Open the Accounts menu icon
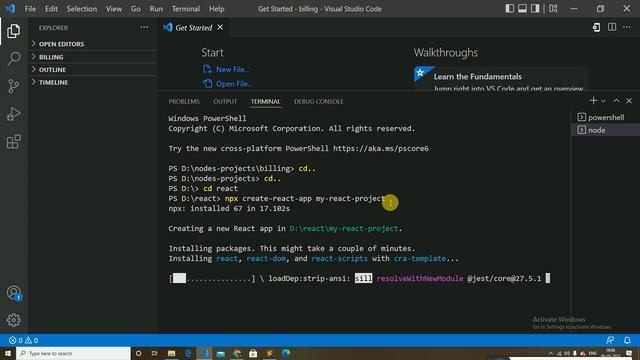This screenshot has width=640, height=360. click(x=13, y=293)
